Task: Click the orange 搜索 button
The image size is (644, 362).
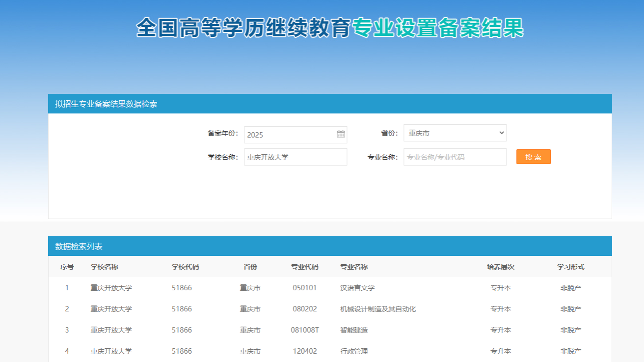Action: point(533,157)
